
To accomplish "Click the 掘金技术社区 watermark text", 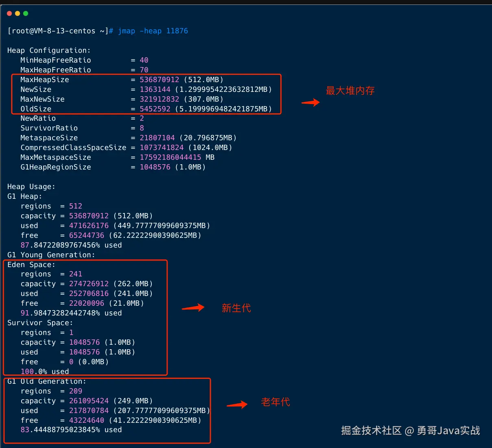I will tap(371, 431).
